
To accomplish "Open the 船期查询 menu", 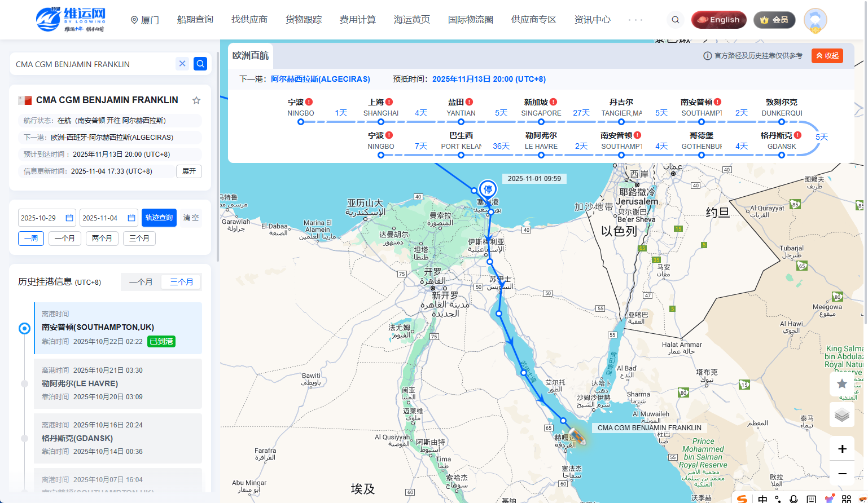I will pyautogui.click(x=195, y=20).
